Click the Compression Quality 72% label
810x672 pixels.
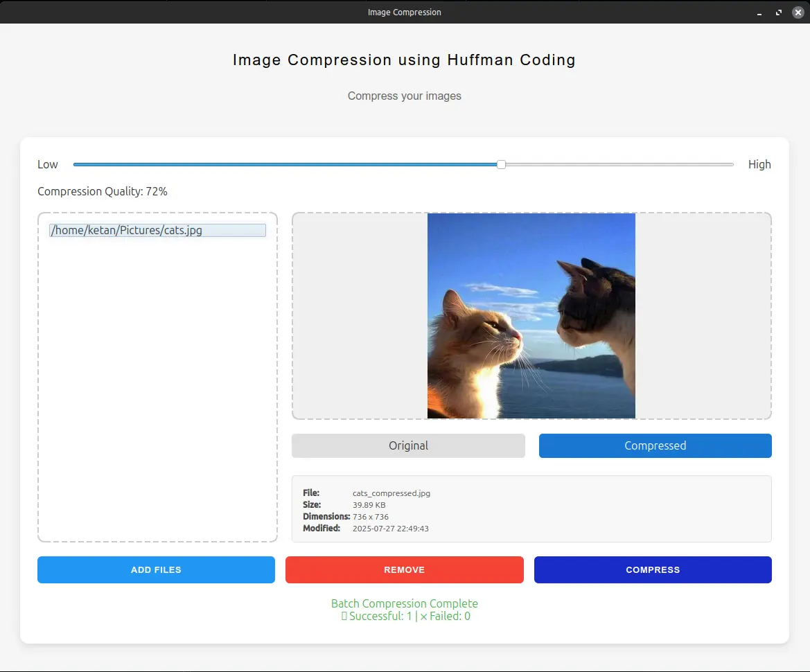[x=102, y=191]
